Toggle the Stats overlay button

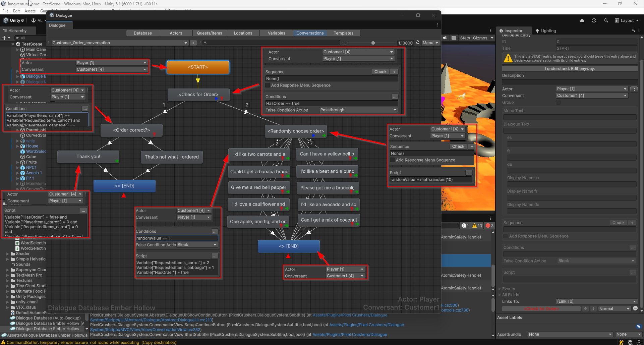(465, 38)
